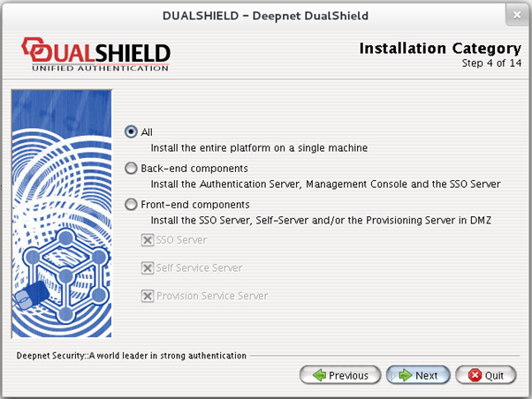Click the 'Install the entire platform on a single machine' text

coord(259,147)
